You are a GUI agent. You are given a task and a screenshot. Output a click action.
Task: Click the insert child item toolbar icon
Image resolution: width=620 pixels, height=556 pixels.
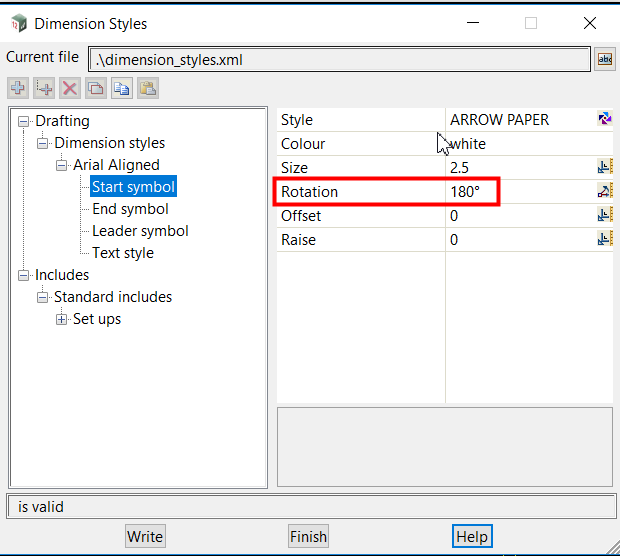coord(44,89)
